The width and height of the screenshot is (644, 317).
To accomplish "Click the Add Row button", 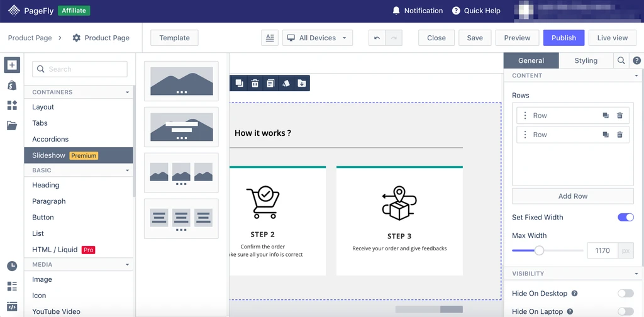I will [x=572, y=196].
